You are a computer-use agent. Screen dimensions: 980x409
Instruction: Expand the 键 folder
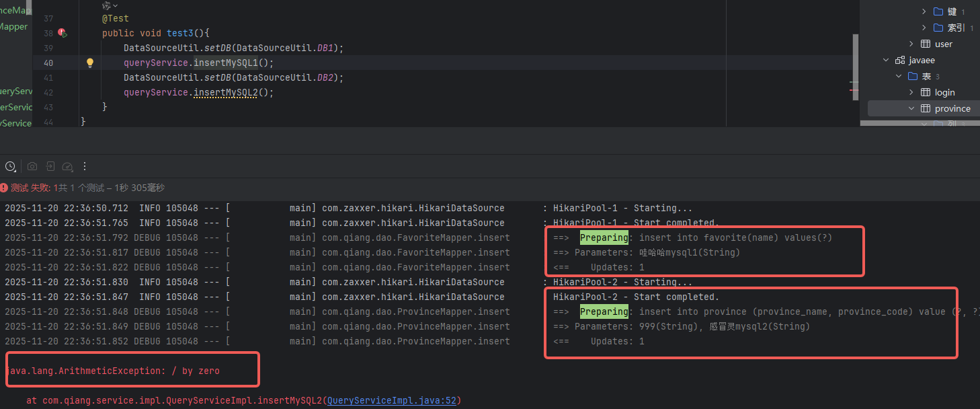[x=925, y=11]
